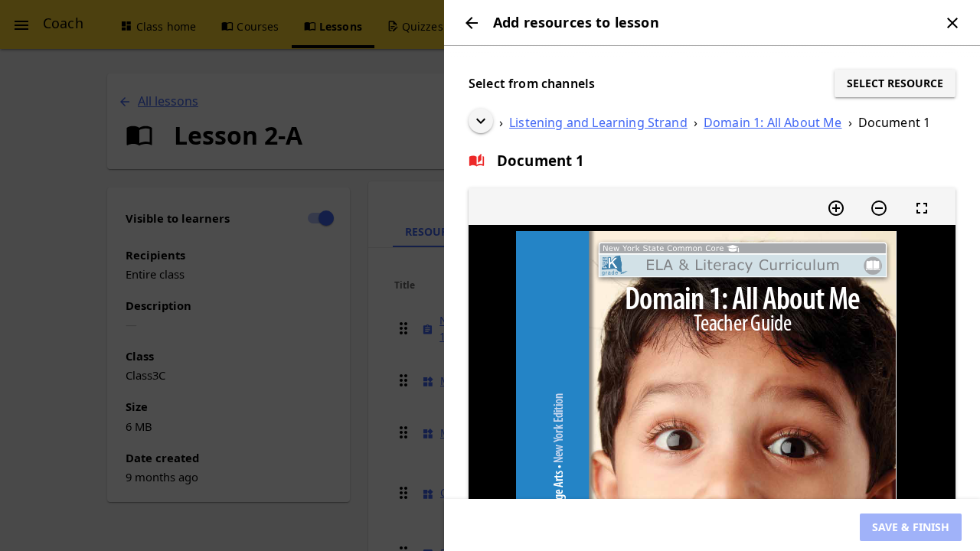
Task: Expand the breadcrumb dropdown chevron
Action: (x=481, y=121)
